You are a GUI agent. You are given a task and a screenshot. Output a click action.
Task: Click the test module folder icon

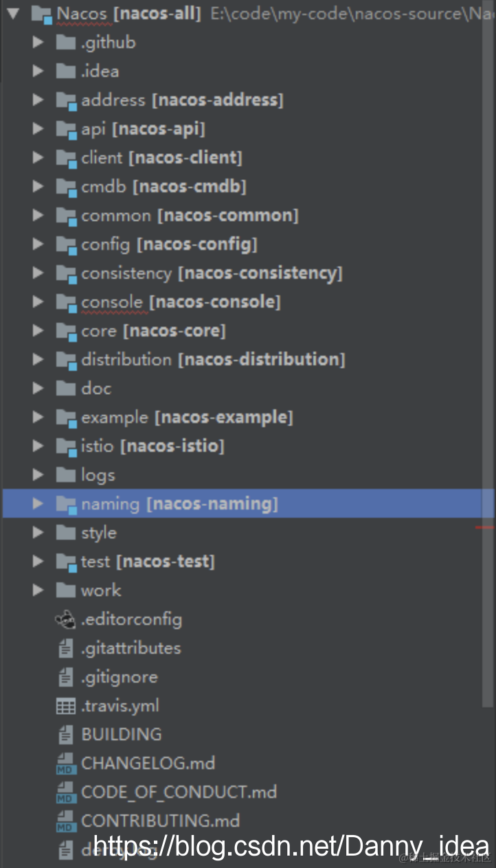66,562
